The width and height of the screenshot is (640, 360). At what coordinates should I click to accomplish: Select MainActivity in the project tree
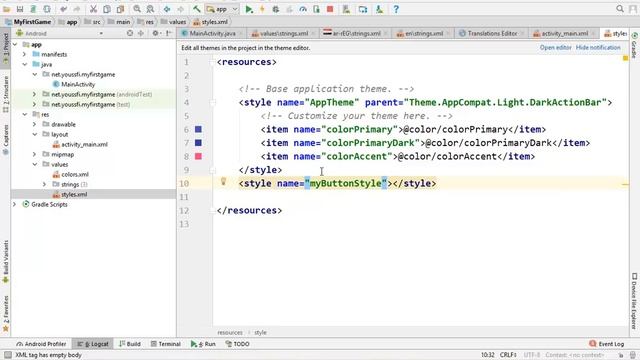click(x=78, y=84)
